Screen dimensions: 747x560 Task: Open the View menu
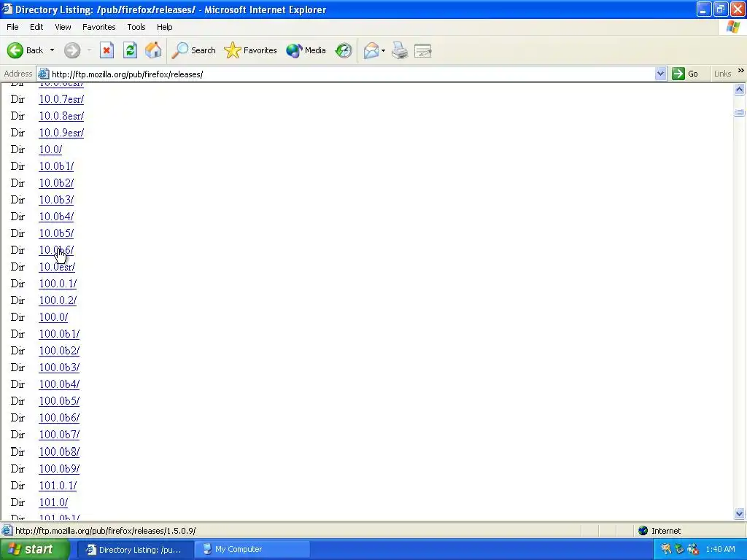point(63,27)
